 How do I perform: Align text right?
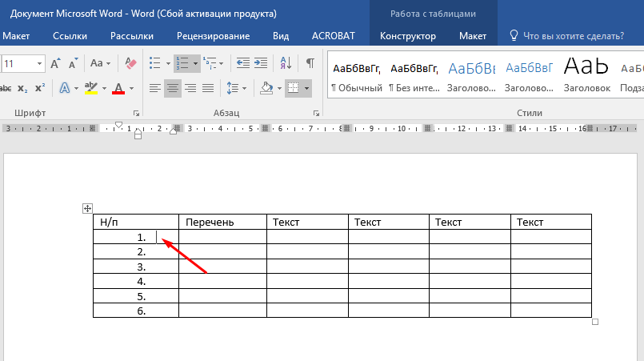pyautogui.click(x=190, y=88)
